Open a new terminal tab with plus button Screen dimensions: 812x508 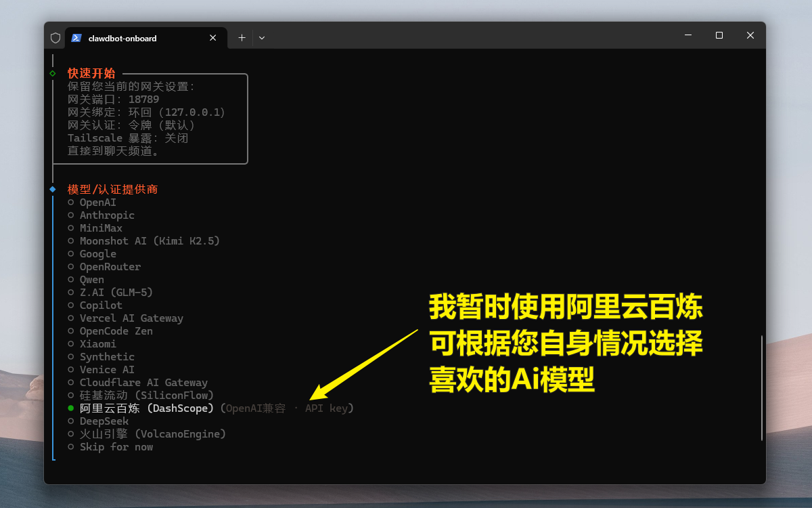[242, 38]
